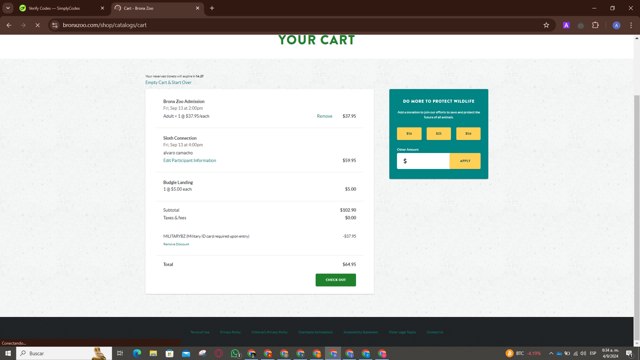Stop loading the page
The width and height of the screenshot is (640, 360).
pos(37,25)
